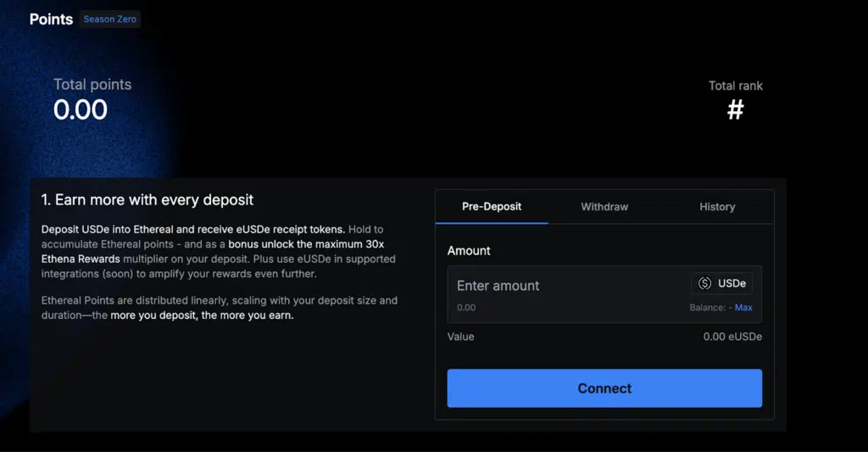This screenshot has height=452, width=868.
Task: Click the Balance: - text
Action: (711, 308)
